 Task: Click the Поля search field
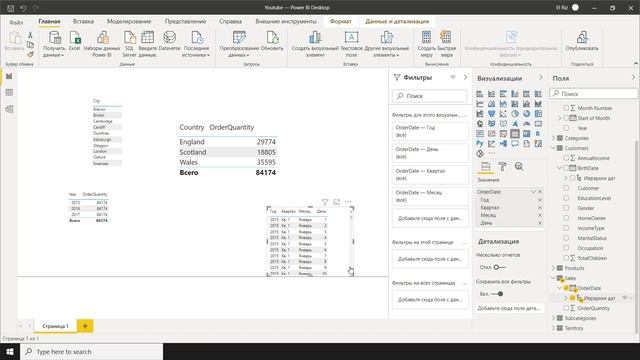point(594,94)
